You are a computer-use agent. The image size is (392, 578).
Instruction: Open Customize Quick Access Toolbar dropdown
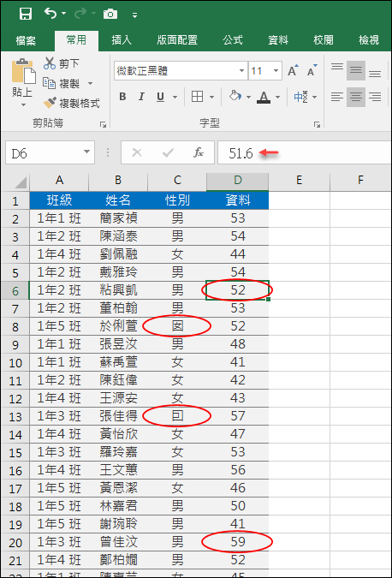point(135,15)
